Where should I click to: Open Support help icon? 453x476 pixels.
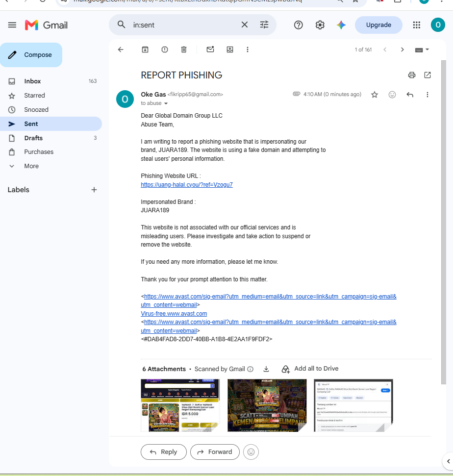tap(299, 25)
